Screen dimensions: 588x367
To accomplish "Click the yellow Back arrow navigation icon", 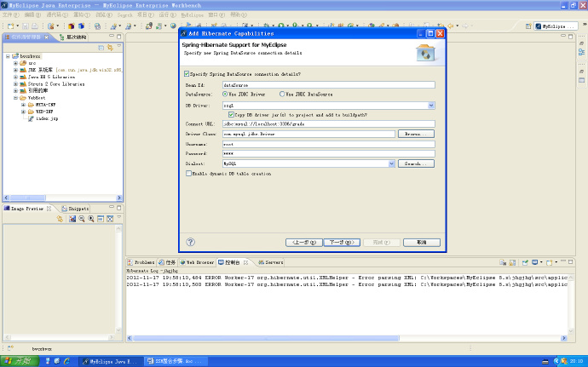I will coord(451,26).
